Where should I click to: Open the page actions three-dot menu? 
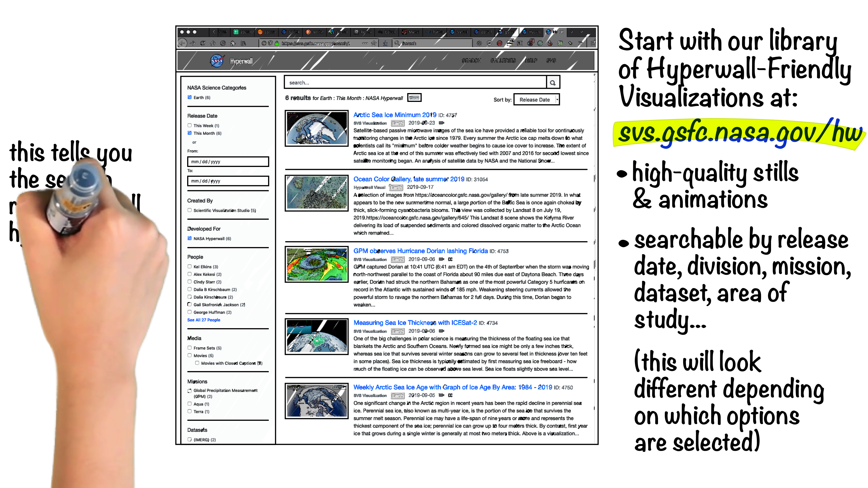click(365, 43)
